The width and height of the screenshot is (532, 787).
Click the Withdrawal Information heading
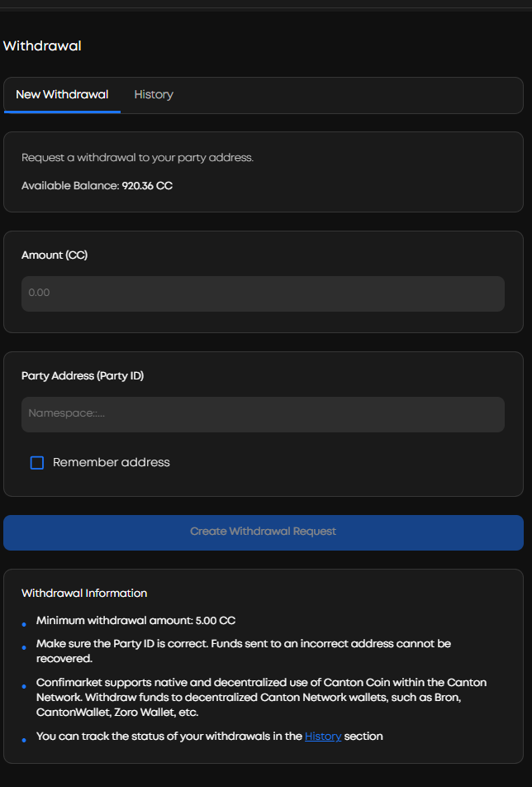[84, 594]
